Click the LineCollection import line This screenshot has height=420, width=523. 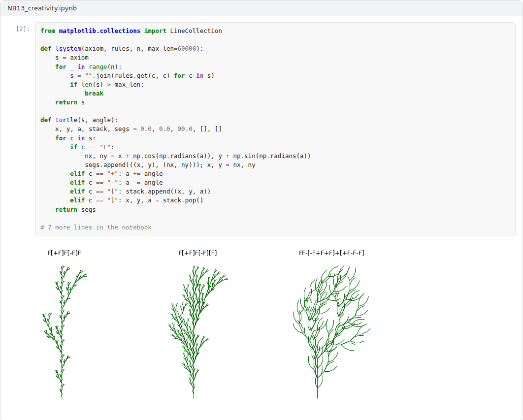click(x=131, y=31)
